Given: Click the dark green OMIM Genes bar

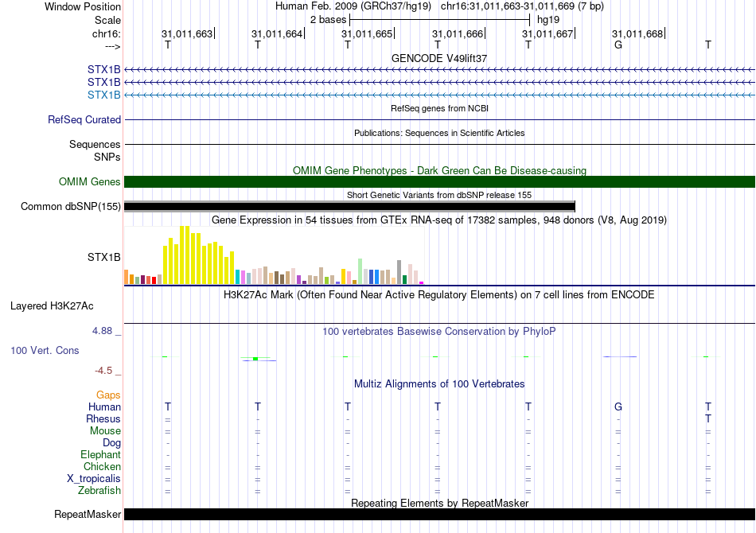Looking at the screenshot, I should pyautogui.click(x=439, y=181).
